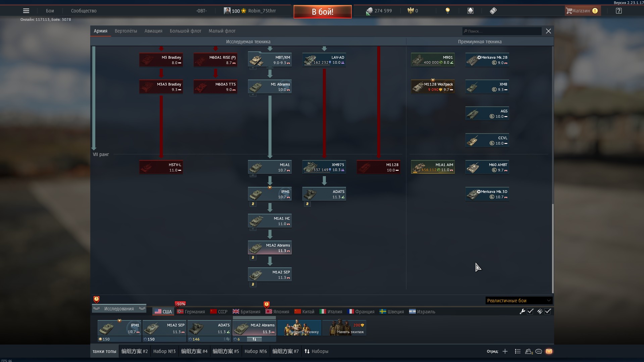The image size is (644, 362).
Task: Select the XM975 vehicle card
Action: point(324,167)
